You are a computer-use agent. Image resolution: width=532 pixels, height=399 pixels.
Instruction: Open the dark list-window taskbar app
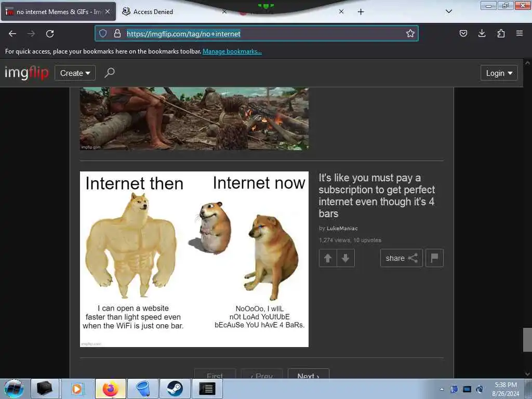pos(207,389)
